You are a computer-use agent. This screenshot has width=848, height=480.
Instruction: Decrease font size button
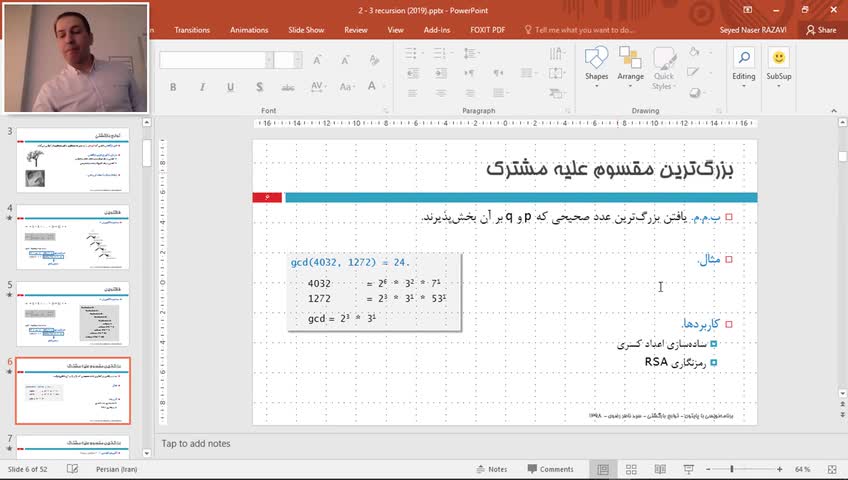[x=345, y=60]
